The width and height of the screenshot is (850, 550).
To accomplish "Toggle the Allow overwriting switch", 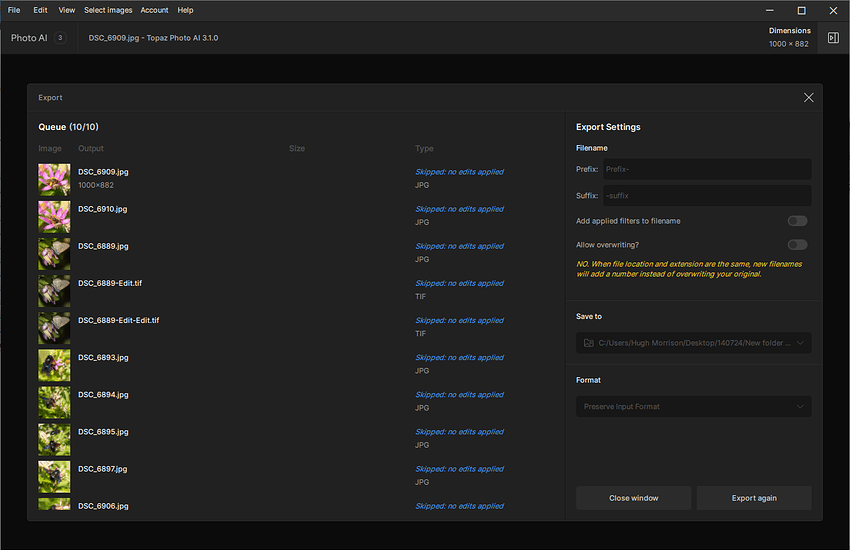I will click(797, 245).
